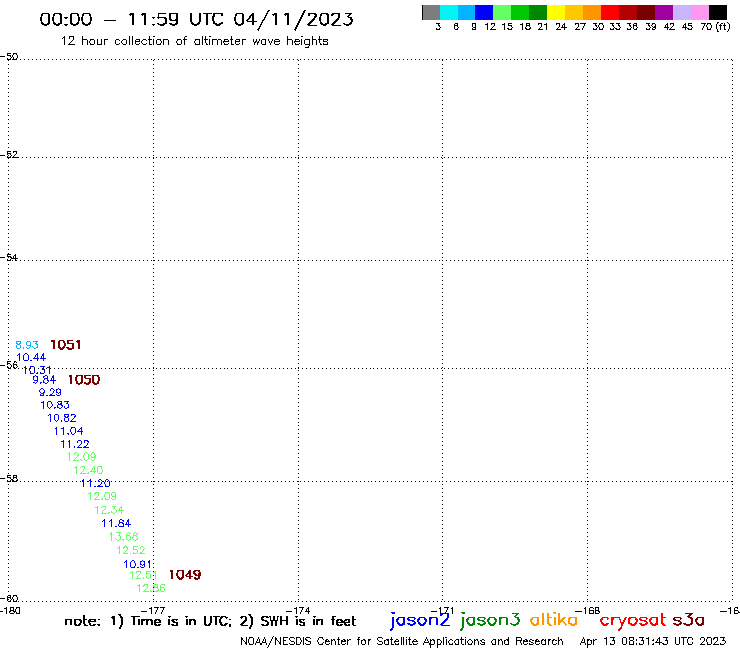Click the cryosat satellite legend label

coord(632,621)
